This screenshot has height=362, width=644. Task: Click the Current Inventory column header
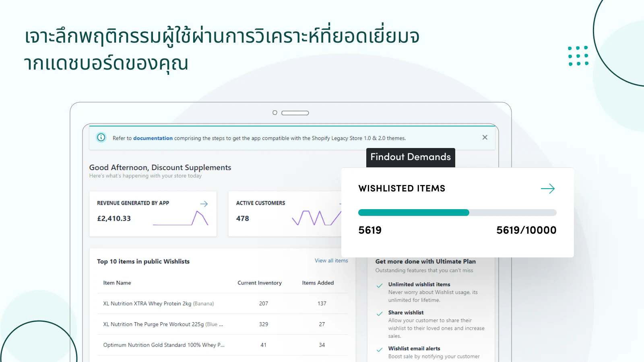[x=260, y=283]
